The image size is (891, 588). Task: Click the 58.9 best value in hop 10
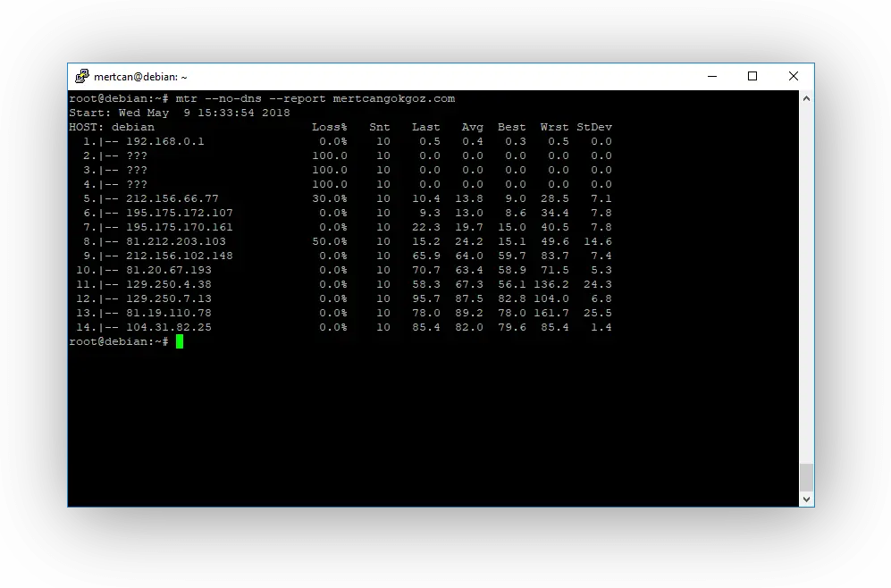[511, 271]
